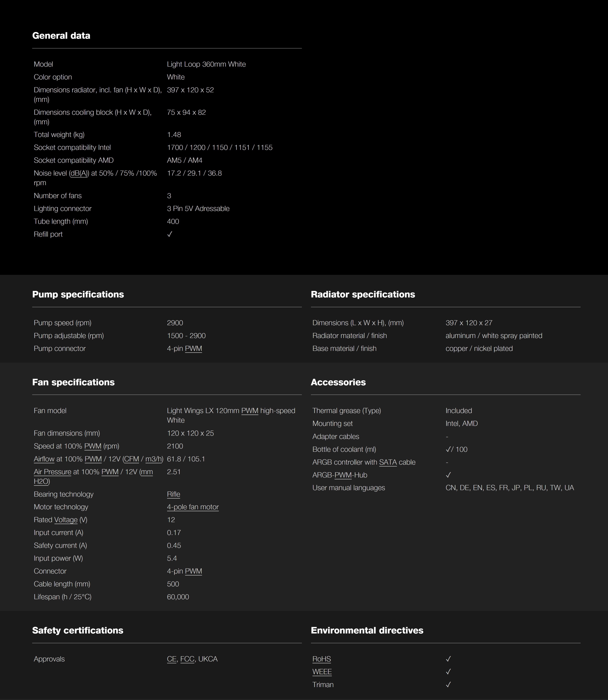Click the Voltage link in the Rated Voltage row
The height and width of the screenshot is (700, 608).
(66, 520)
